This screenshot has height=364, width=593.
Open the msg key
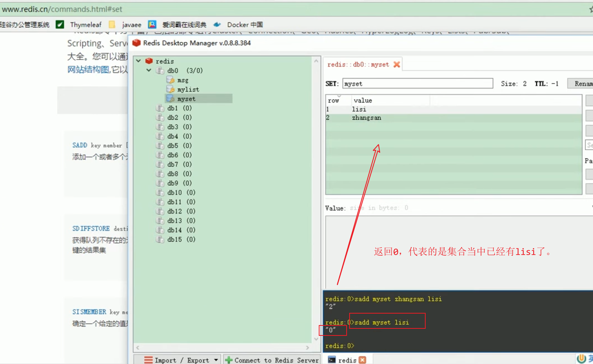[x=183, y=80]
